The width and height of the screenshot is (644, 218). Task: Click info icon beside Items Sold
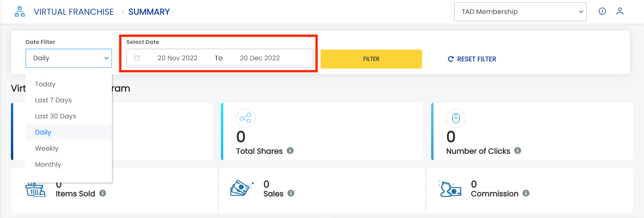point(103,193)
